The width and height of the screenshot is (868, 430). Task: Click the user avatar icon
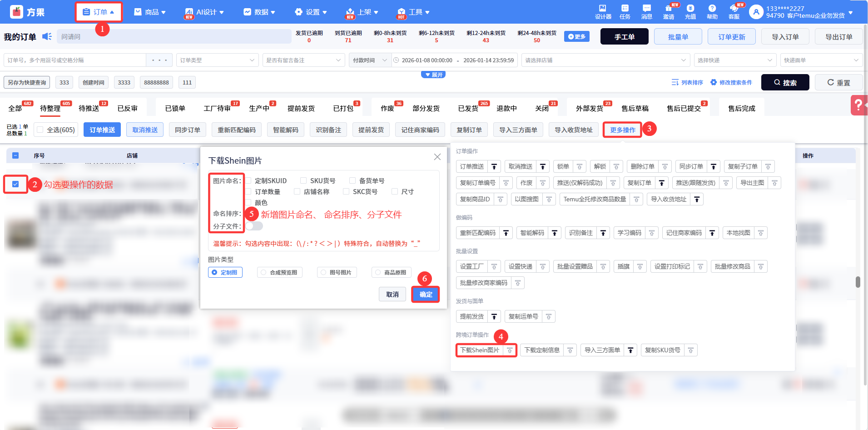coord(756,12)
